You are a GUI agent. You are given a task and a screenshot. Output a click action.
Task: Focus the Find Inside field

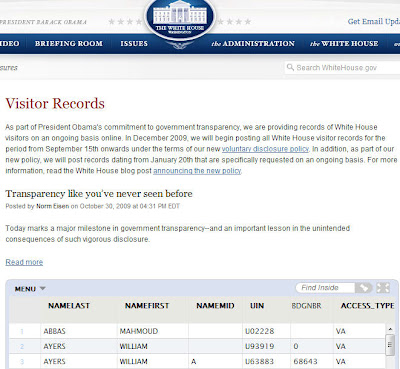pos(325,288)
